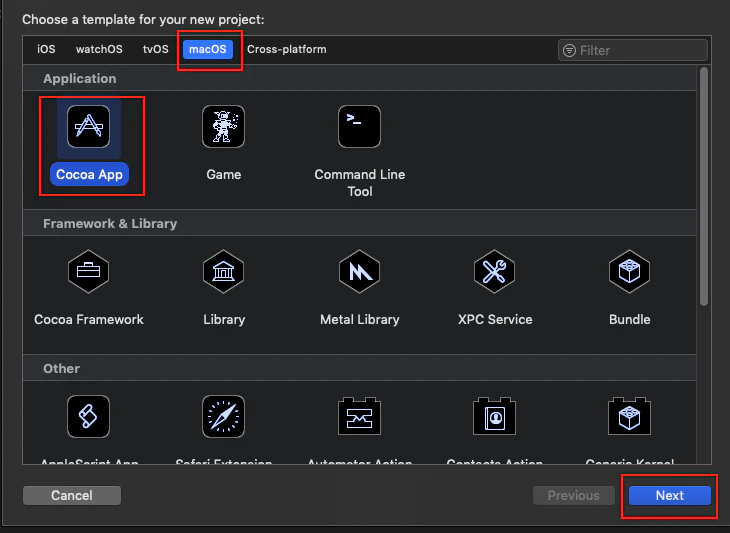
Task: Switch to the iOS tab
Action: pos(46,49)
